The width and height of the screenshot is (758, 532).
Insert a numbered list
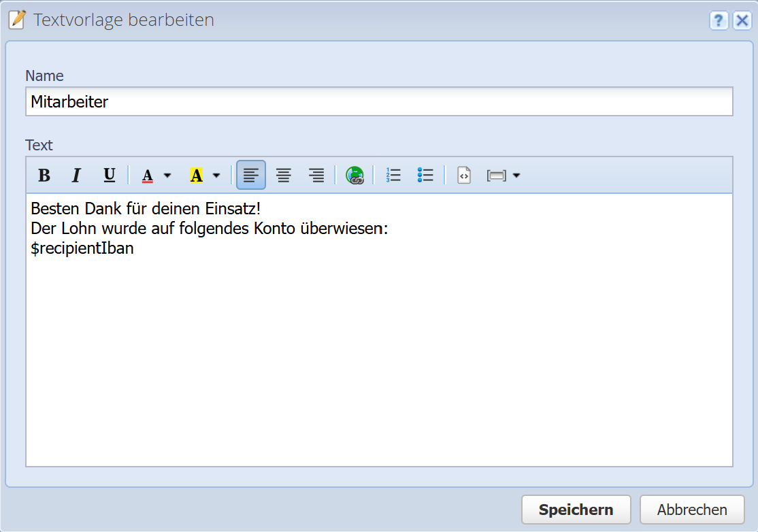click(393, 176)
